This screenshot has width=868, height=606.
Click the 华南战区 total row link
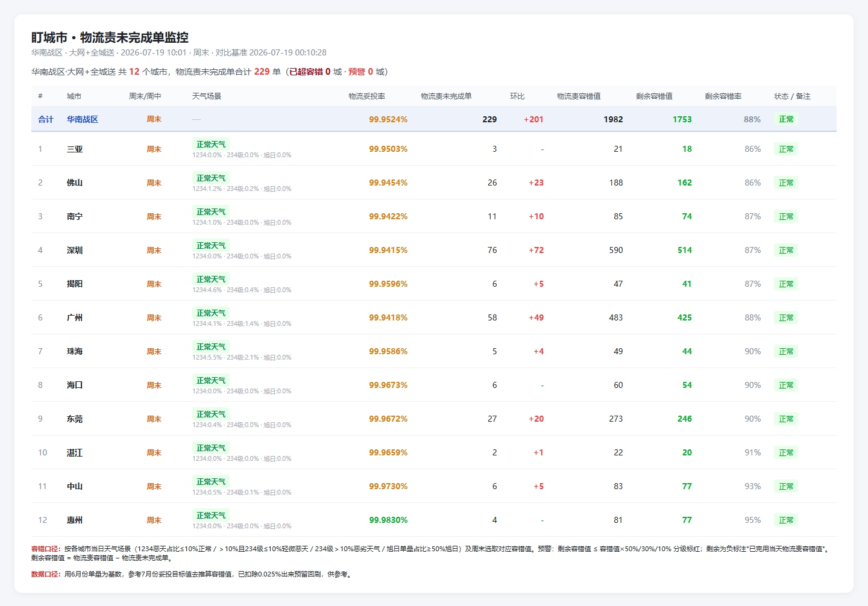pos(83,119)
